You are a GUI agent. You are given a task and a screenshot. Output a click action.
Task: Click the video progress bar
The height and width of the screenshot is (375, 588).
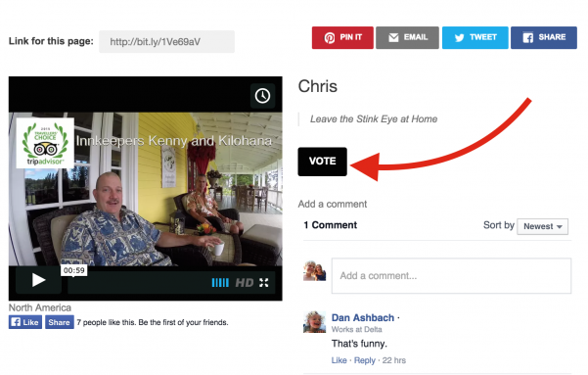click(x=139, y=283)
